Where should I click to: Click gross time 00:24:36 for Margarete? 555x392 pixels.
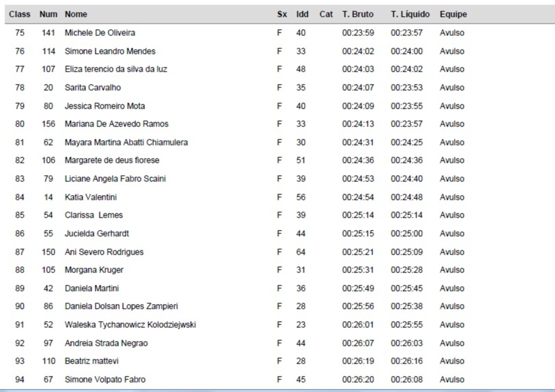[358, 160]
